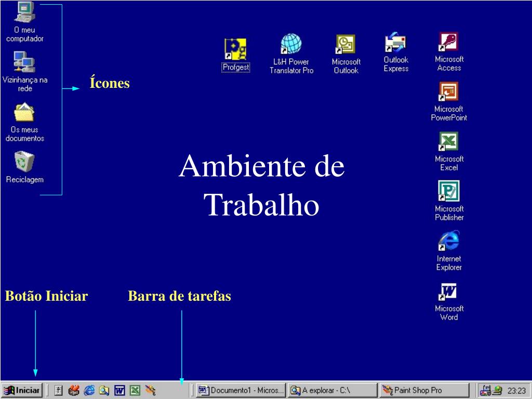Switch to the Paint Shop Pro taskbar button
The image size is (532, 399).
(x=424, y=391)
